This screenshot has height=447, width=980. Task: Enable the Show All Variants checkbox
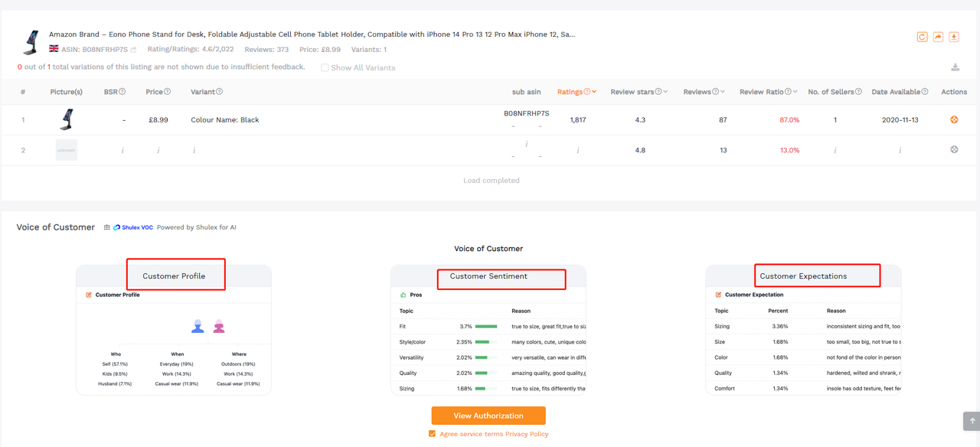pyautogui.click(x=325, y=67)
